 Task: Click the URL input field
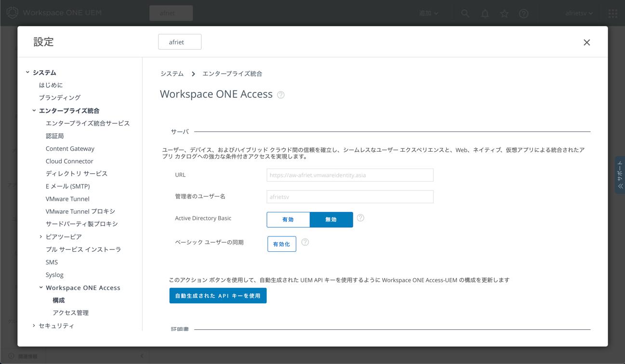point(350,175)
